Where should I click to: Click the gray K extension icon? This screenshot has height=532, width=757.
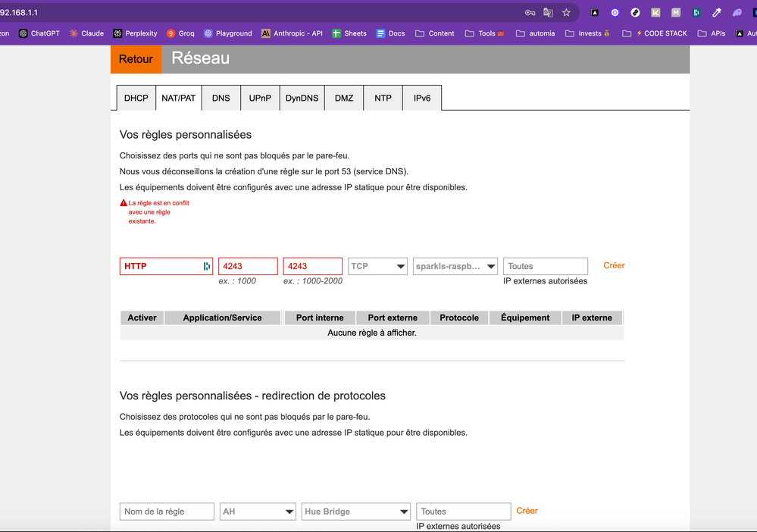655,12
